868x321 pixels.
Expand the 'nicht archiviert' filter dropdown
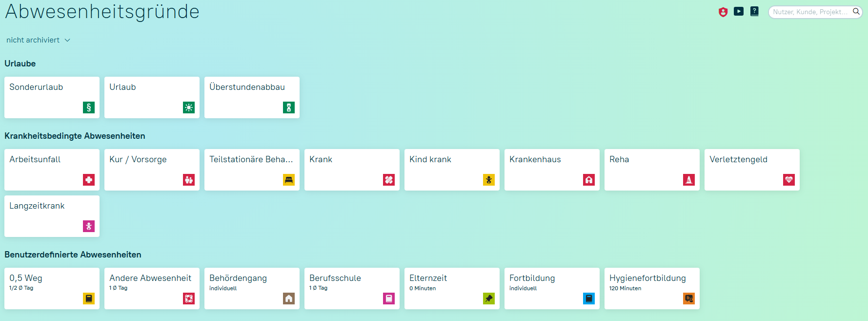click(38, 40)
